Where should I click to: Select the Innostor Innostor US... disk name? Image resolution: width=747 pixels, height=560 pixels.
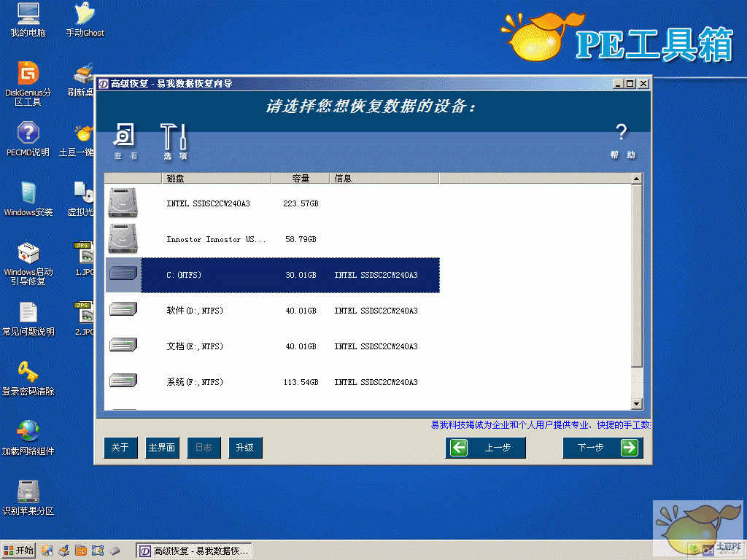tap(216, 239)
